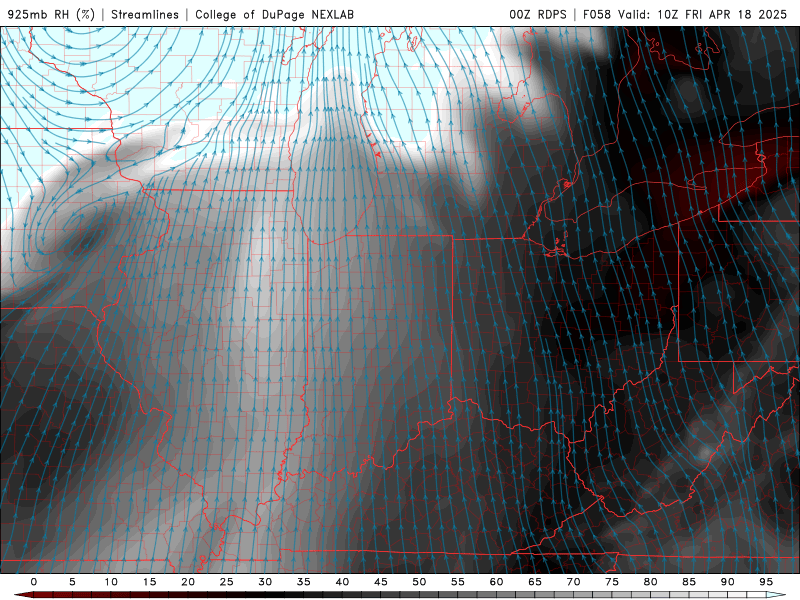Click the '35' colorbar scale label
800x600 pixels.
coord(304,582)
